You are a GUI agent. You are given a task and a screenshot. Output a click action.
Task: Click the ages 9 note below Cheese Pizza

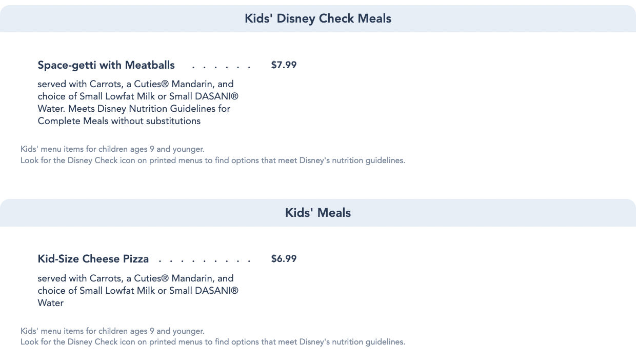tap(112, 331)
